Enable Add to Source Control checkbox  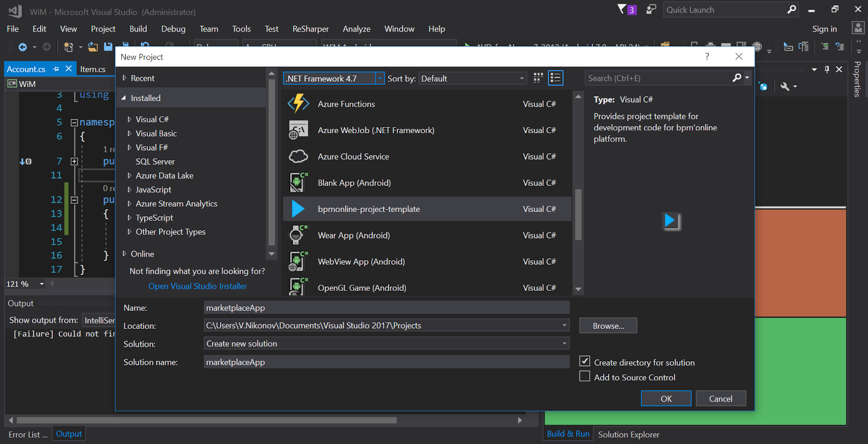585,376
